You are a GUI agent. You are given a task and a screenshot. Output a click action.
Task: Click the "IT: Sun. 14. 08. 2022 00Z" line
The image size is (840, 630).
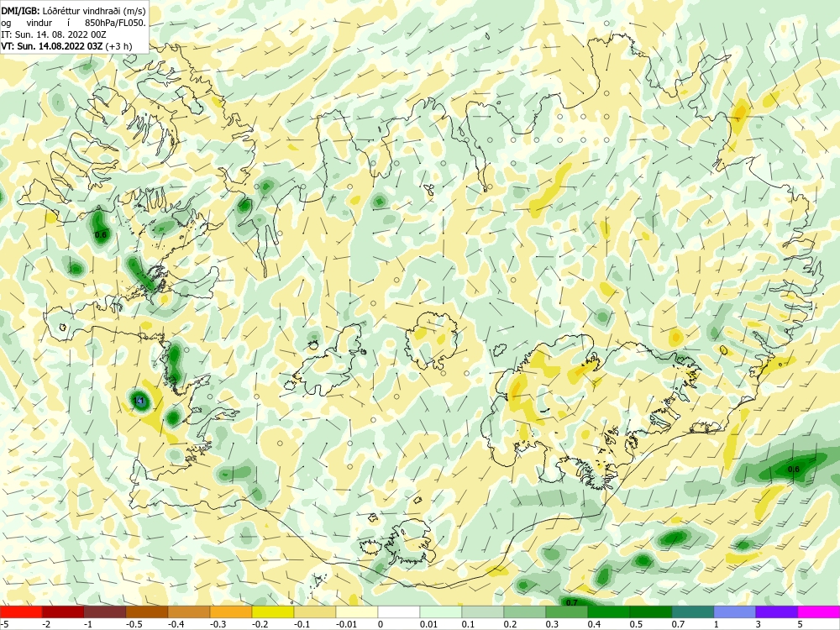point(54,34)
